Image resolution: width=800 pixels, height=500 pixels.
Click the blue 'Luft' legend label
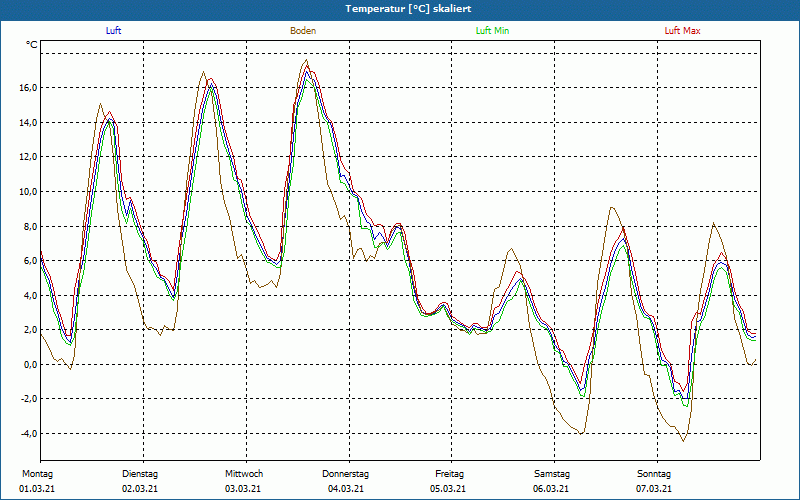tap(113, 31)
